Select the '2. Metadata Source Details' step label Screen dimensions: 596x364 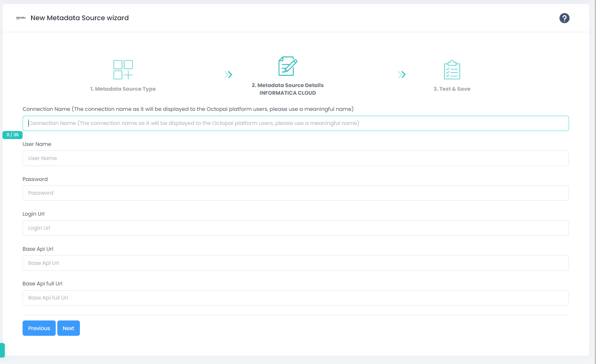point(288,85)
